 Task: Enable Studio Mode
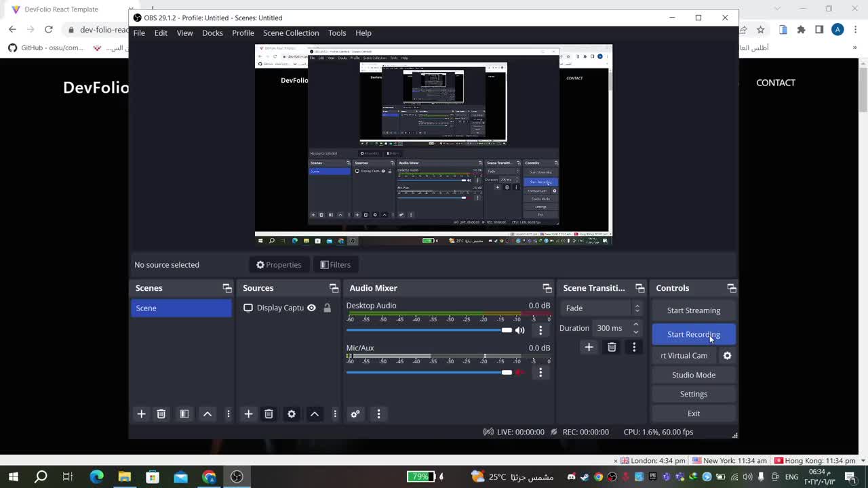(x=693, y=375)
